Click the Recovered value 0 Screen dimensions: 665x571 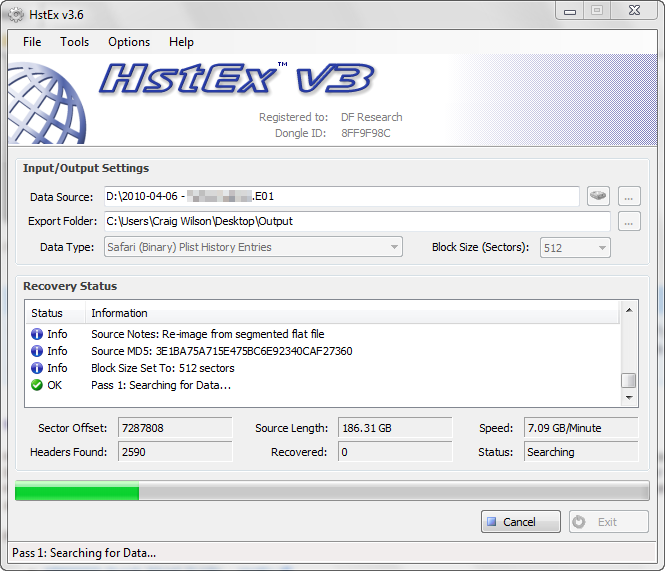click(395, 452)
